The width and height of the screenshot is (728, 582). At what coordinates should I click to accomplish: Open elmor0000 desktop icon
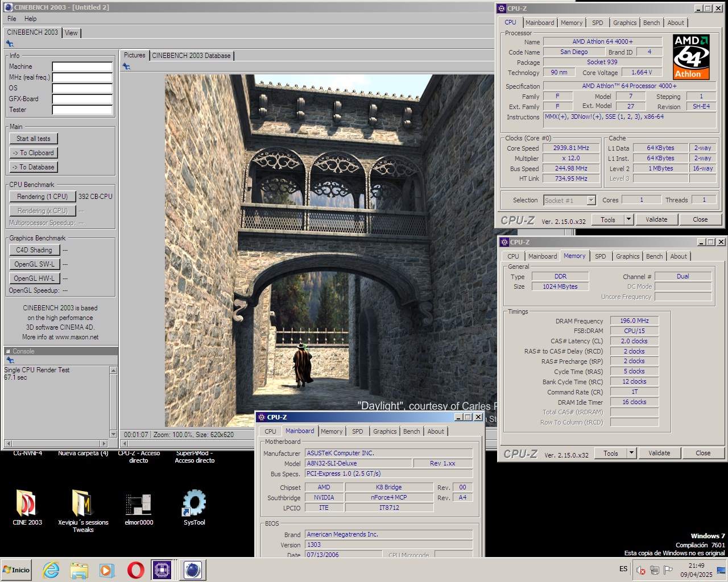point(138,504)
